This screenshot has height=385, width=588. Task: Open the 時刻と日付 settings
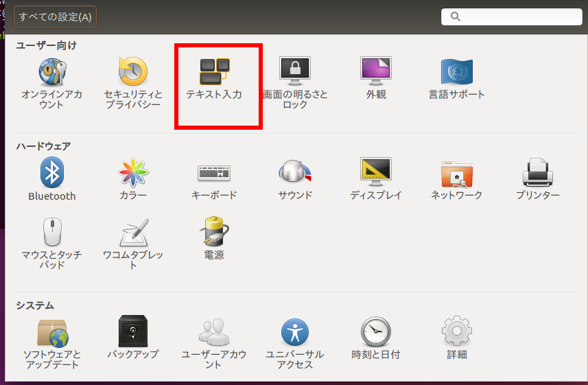click(376, 338)
